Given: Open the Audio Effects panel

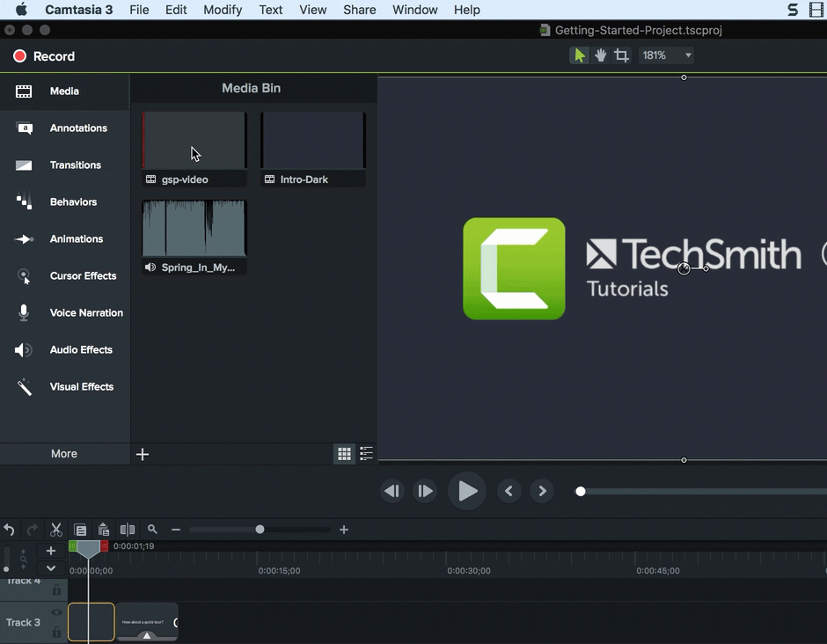Looking at the screenshot, I should click(x=81, y=349).
